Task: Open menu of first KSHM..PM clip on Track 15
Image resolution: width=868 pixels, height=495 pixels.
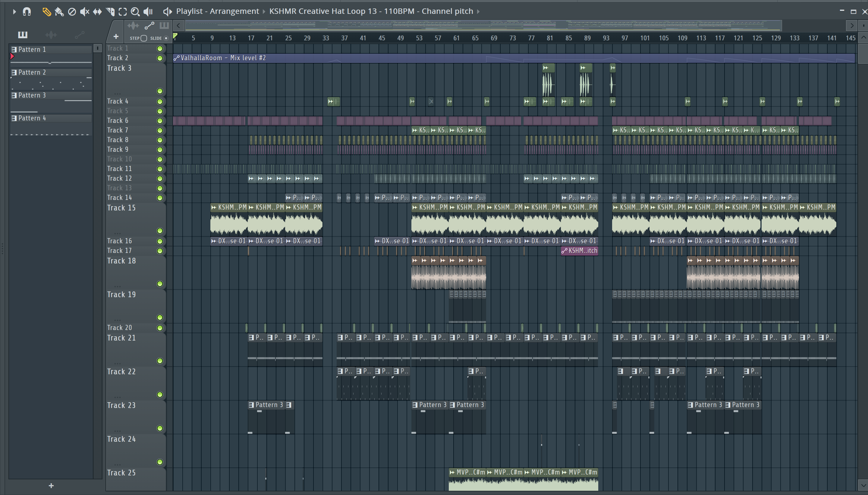Action: click(x=214, y=207)
